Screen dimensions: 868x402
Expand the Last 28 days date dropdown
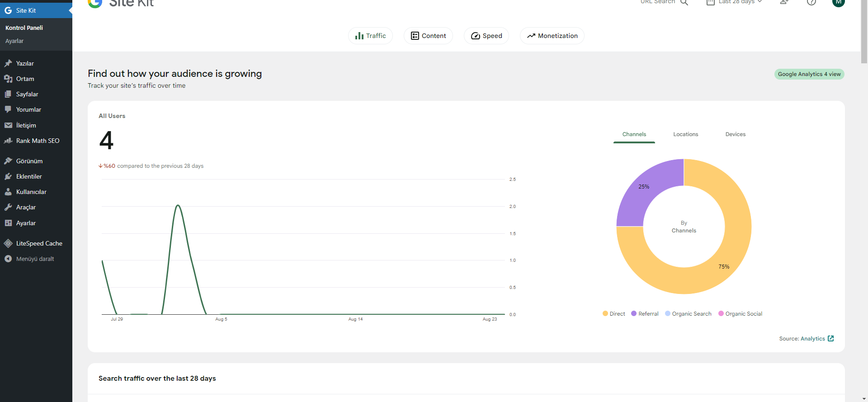tap(734, 2)
